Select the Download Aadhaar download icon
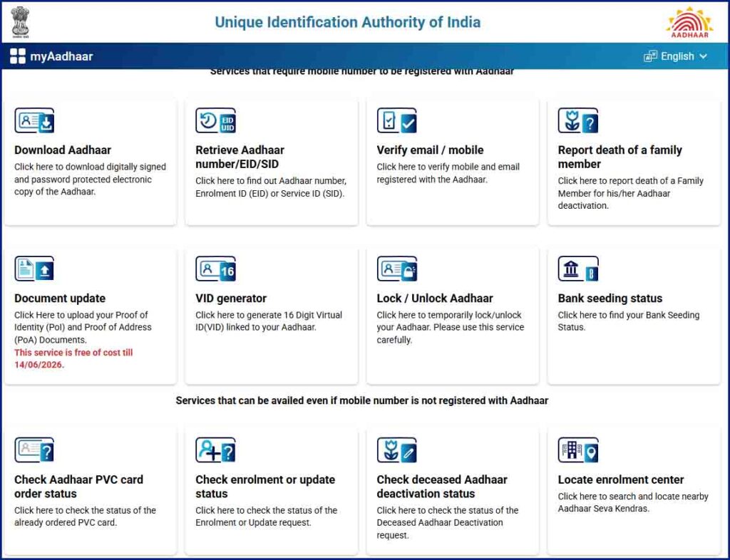Image resolution: width=730 pixels, height=560 pixels. pos(33,120)
